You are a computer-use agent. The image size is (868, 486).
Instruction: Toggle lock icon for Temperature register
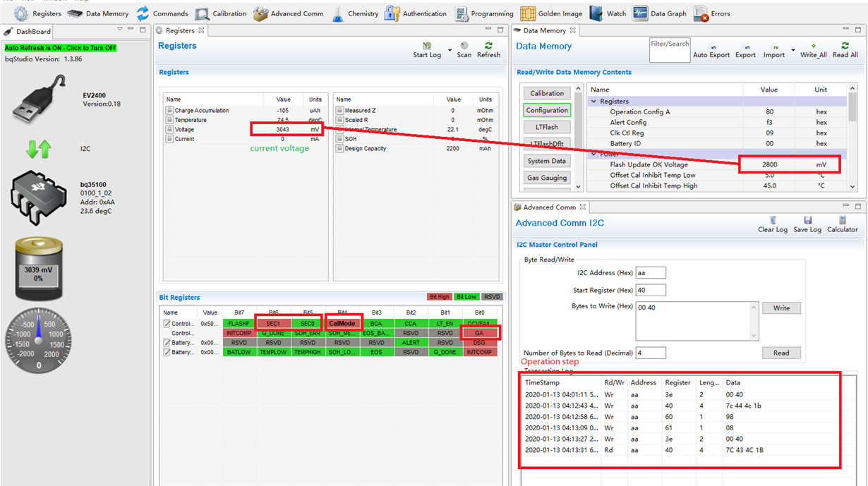tap(169, 120)
